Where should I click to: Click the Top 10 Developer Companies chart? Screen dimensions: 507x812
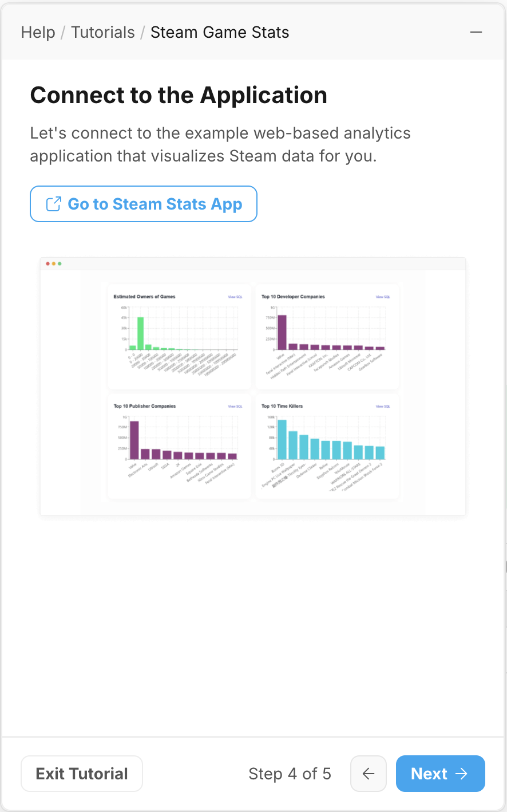(x=327, y=337)
